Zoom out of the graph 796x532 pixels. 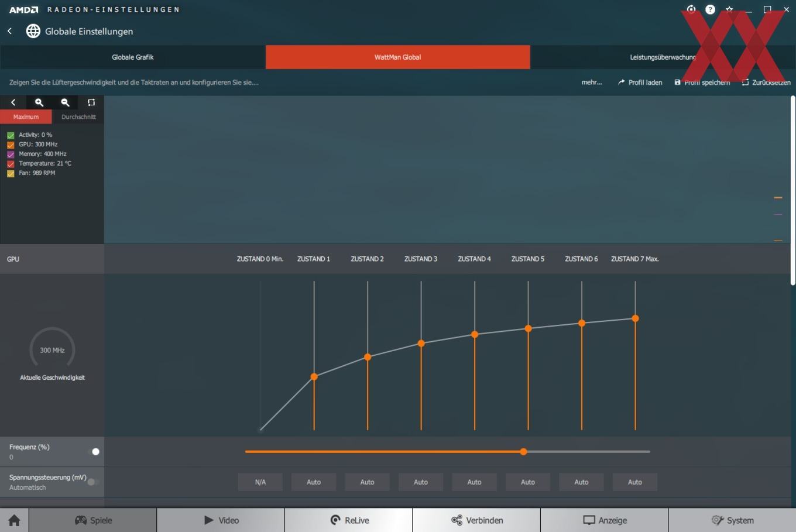(65, 102)
